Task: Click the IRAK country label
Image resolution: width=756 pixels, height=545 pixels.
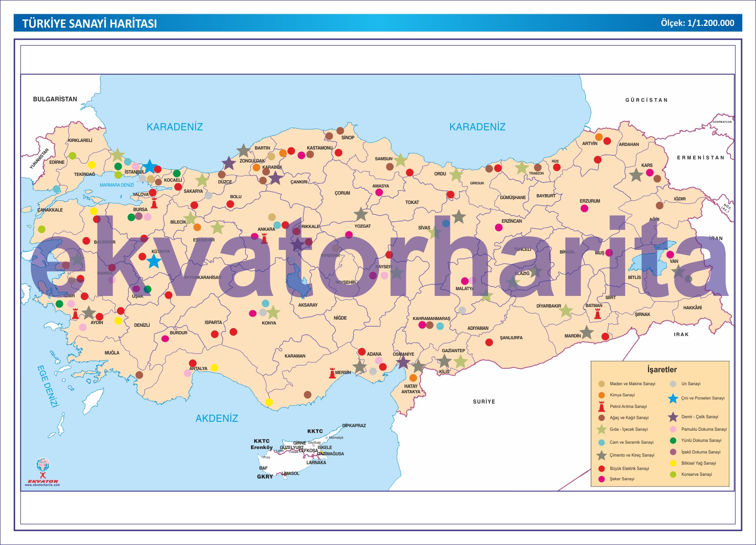Action: point(681,334)
